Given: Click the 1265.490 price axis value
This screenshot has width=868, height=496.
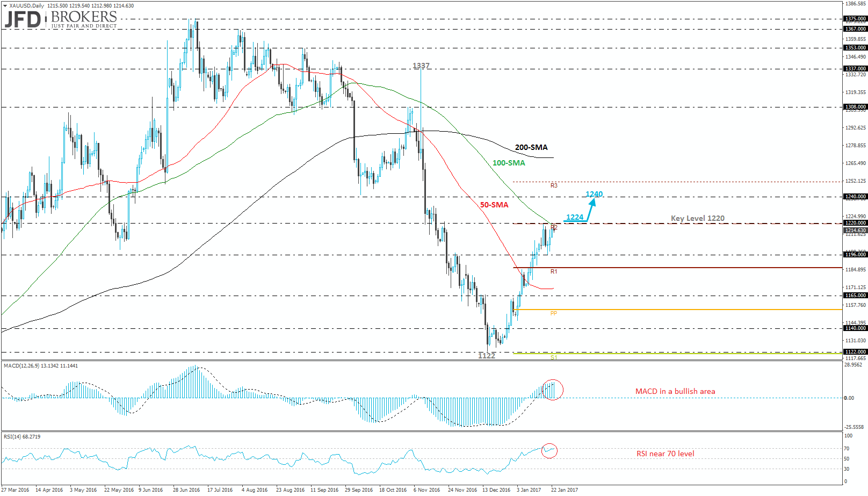Looking at the screenshot, I should (x=856, y=163).
